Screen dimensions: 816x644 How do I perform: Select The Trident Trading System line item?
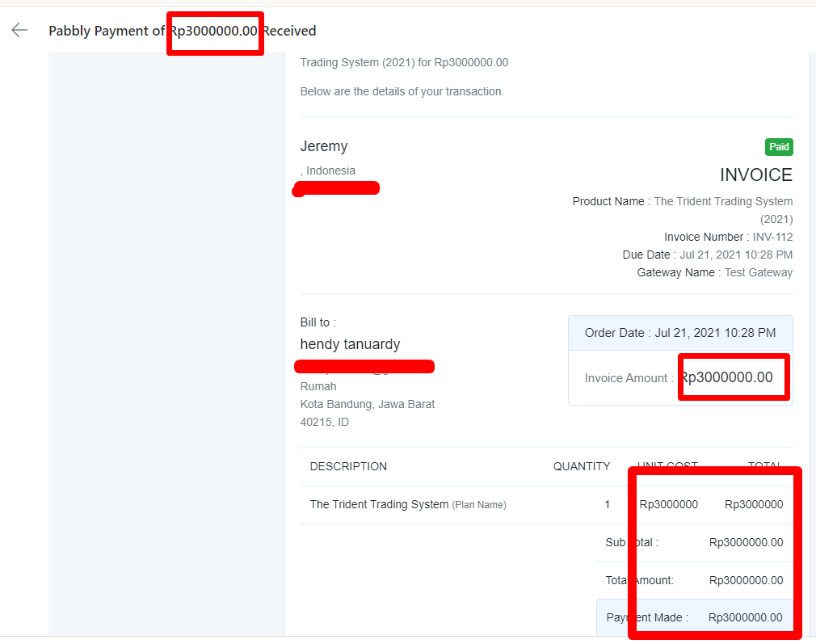click(x=379, y=504)
